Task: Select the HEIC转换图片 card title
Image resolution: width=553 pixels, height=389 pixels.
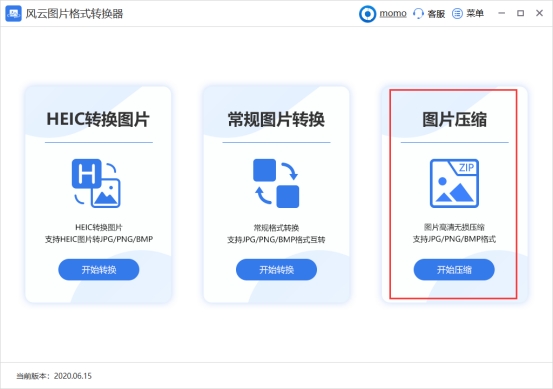Action: click(98, 119)
